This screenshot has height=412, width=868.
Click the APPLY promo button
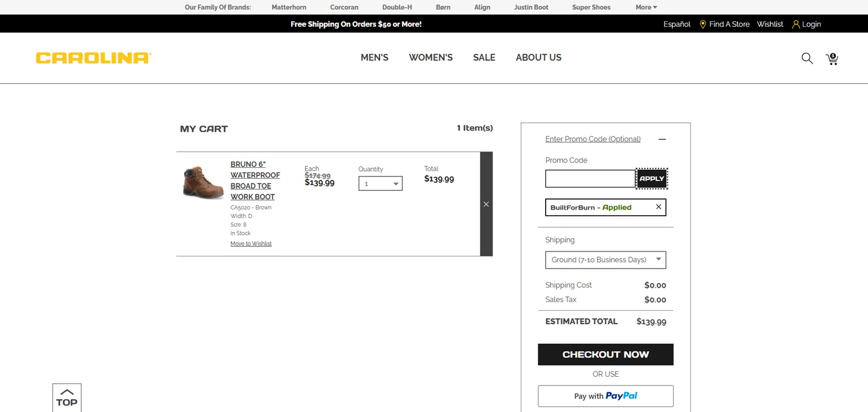click(652, 179)
